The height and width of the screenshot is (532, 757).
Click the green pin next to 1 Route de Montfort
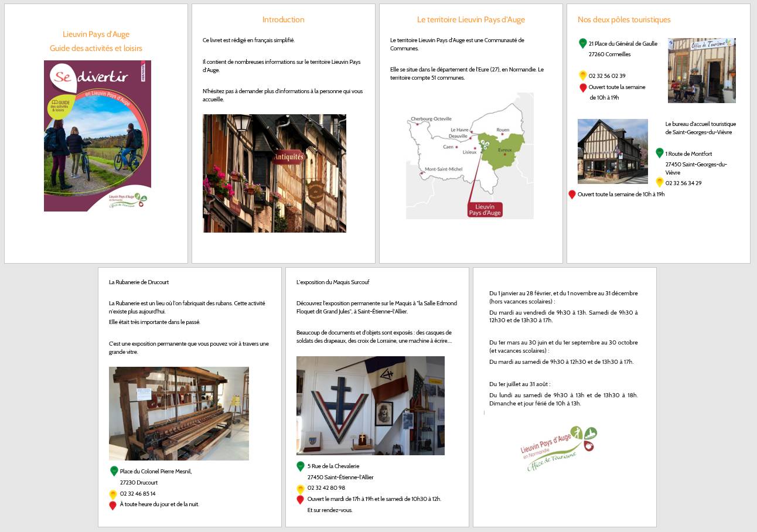tap(659, 153)
